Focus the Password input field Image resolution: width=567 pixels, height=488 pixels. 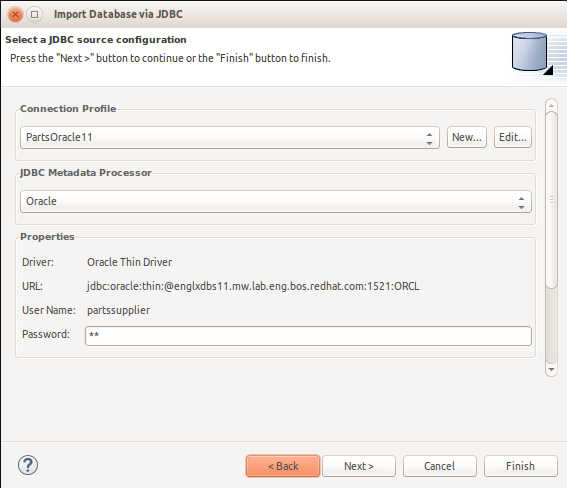point(308,336)
